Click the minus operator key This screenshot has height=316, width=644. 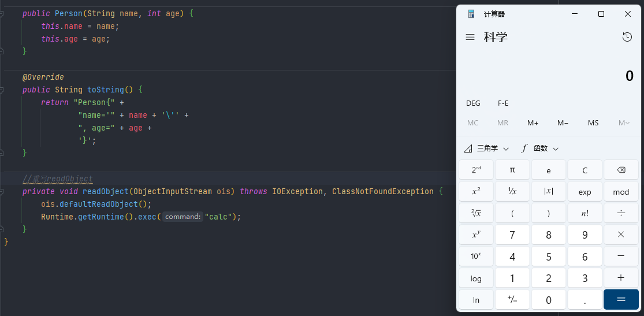click(x=621, y=256)
